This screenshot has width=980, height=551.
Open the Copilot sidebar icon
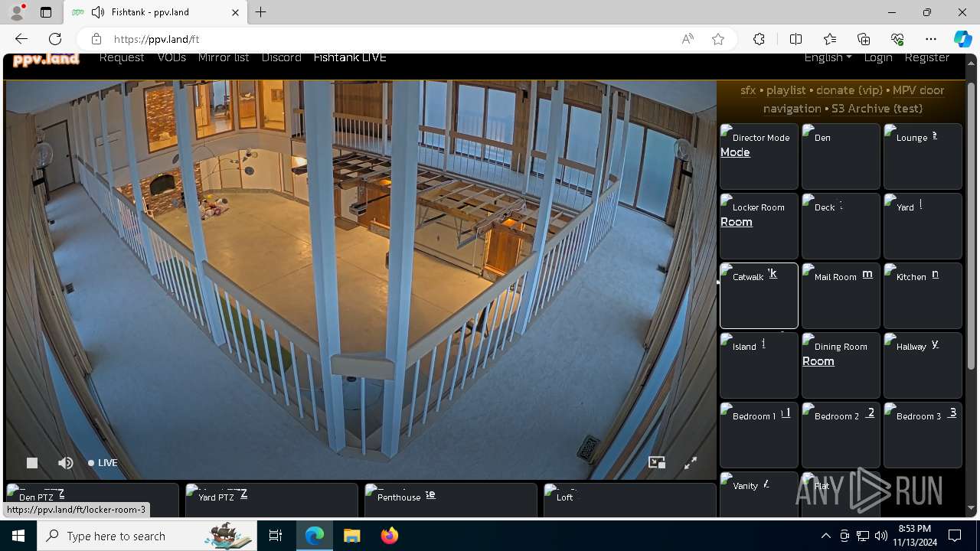pyautogui.click(x=963, y=39)
